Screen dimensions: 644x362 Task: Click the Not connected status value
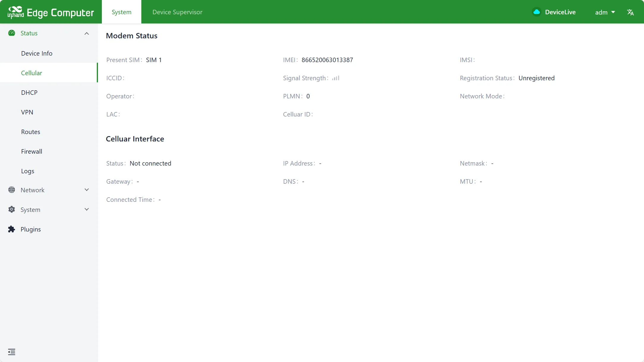(151, 163)
